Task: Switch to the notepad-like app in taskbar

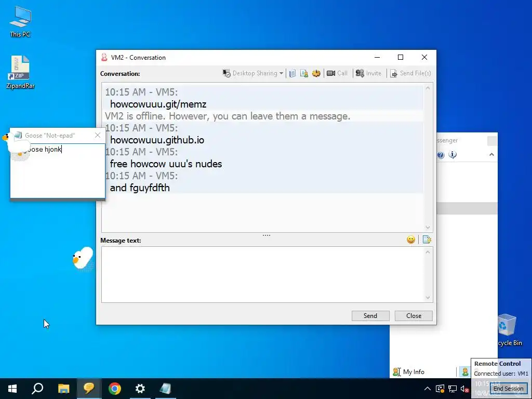Action: pos(166,389)
